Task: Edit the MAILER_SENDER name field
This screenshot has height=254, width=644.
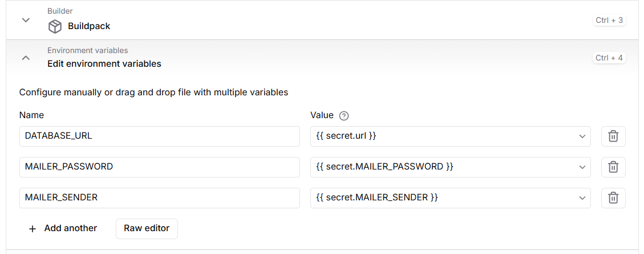Action: point(159,198)
